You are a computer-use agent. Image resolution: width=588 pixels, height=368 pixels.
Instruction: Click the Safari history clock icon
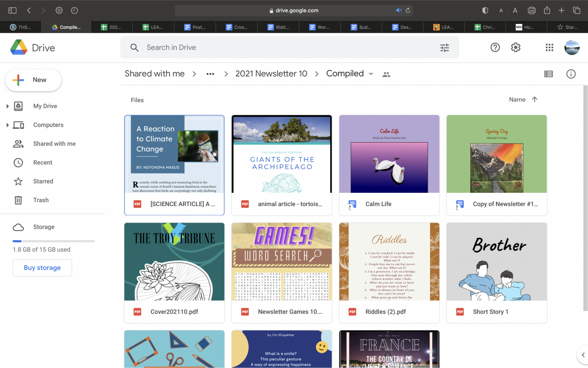pos(74,10)
